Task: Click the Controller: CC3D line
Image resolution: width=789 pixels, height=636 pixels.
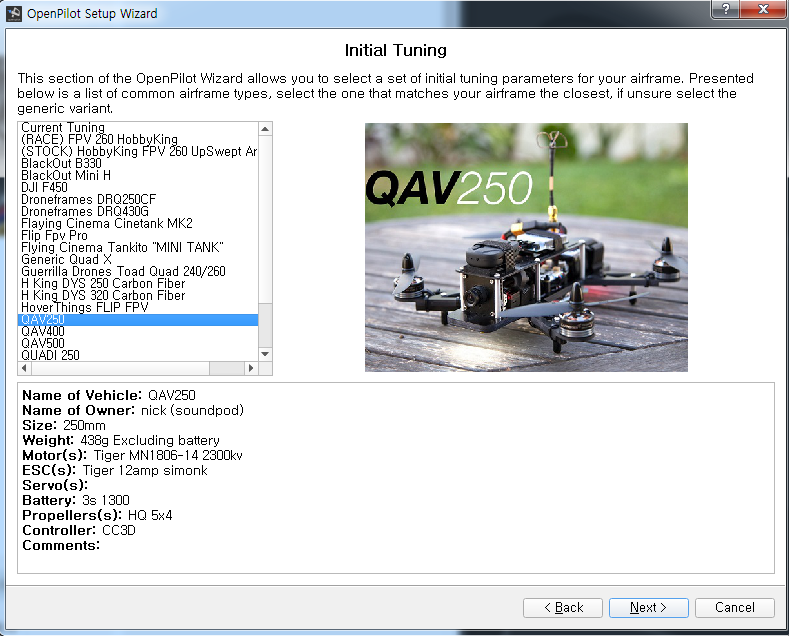Action: coord(79,530)
